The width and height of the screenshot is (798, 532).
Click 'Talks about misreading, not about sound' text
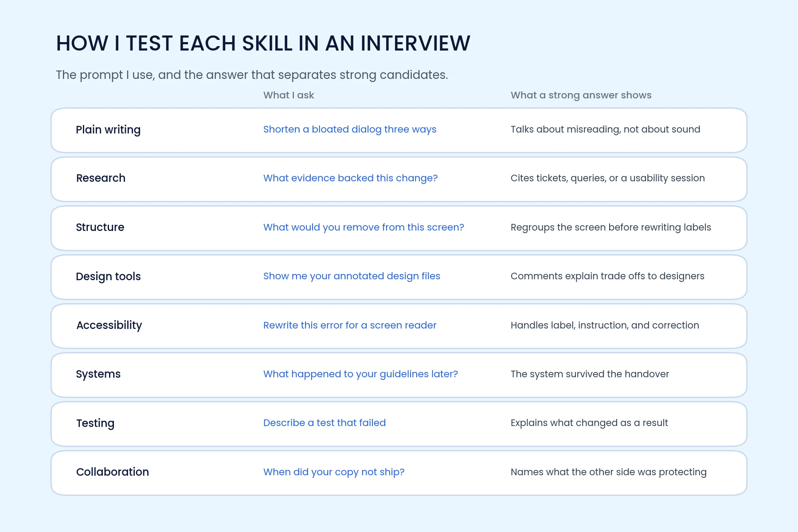tap(605, 129)
